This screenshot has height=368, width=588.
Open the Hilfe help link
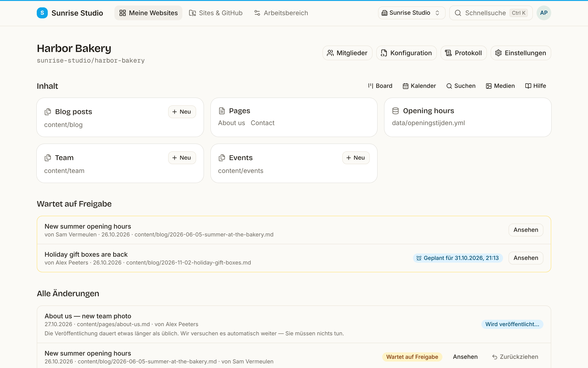tap(536, 86)
